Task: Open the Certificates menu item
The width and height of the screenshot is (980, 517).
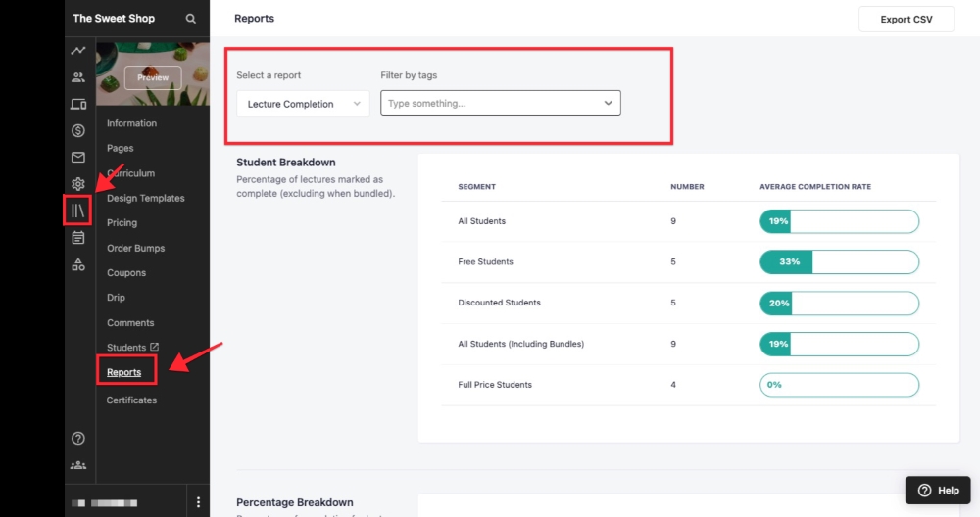Action: click(x=131, y=400)
